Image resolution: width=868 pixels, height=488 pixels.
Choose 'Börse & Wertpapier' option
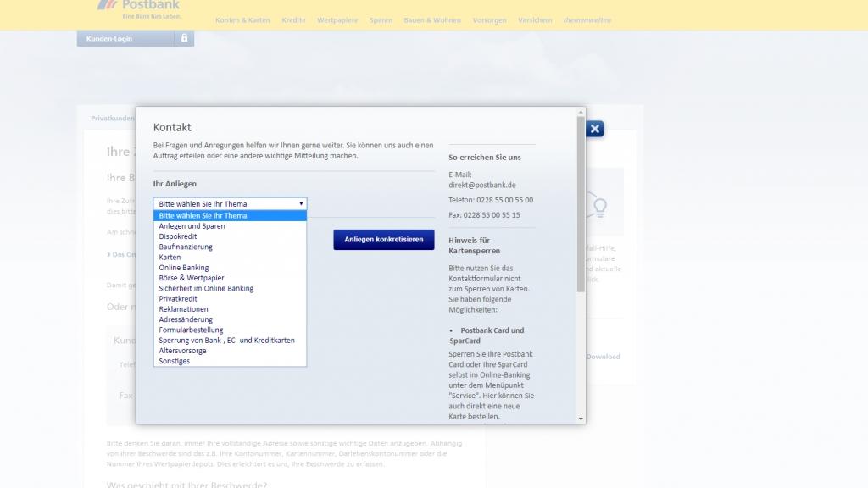[x=230, y=278]
